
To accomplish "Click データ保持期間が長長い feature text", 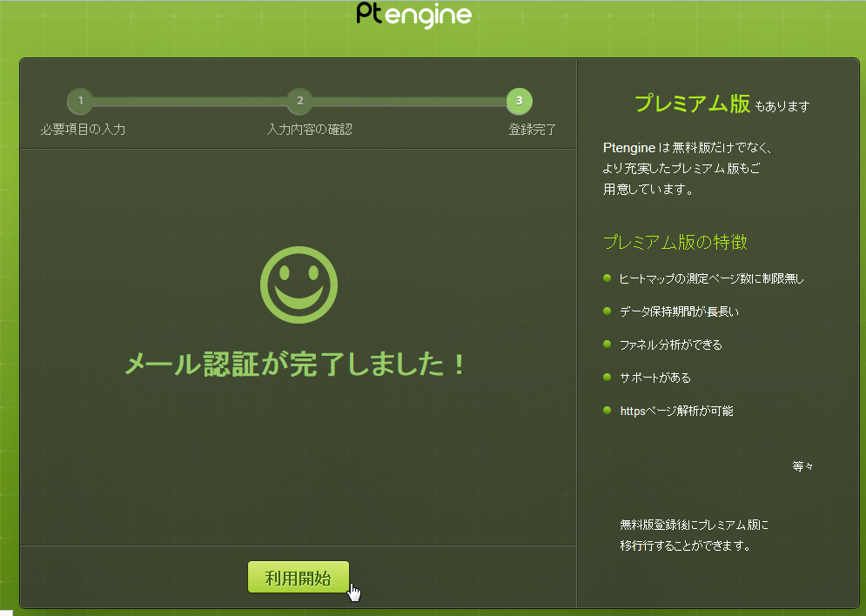I will pyautogui.click(x=679, y=311).
